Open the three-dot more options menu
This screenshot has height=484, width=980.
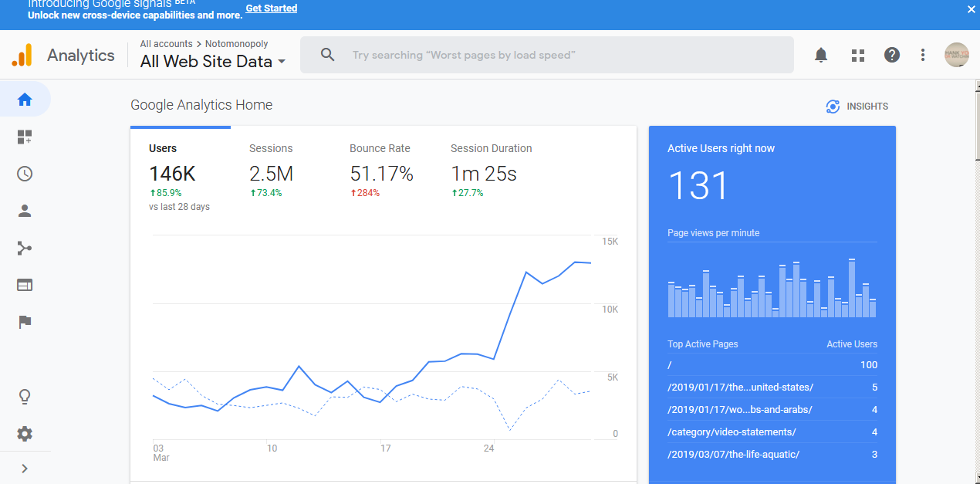(x=923, y=55)
